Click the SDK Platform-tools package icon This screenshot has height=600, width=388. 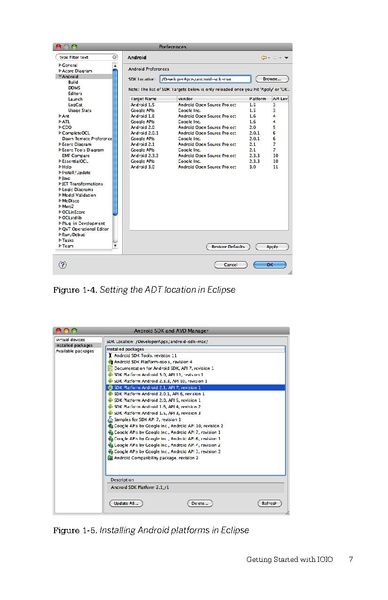pos(110,362)
